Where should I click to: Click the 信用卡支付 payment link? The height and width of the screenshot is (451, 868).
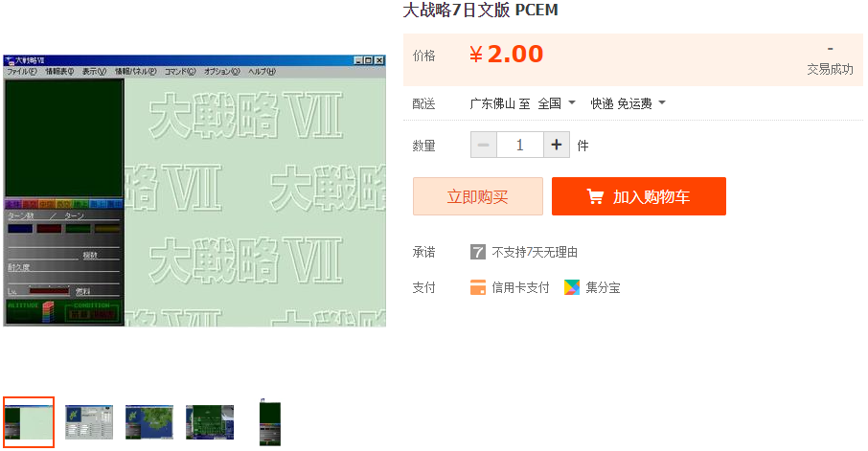[x=520, y=287]
